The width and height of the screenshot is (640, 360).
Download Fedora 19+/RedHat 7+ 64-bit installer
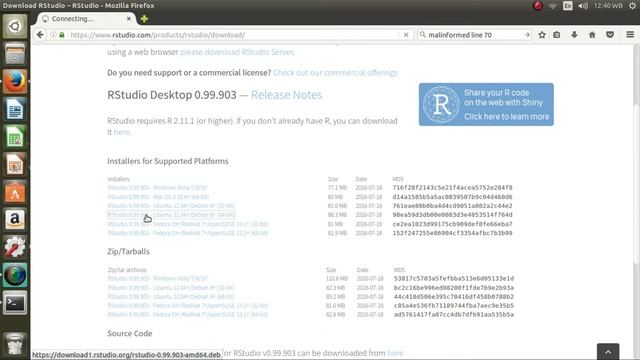click(x=188, y=233)
